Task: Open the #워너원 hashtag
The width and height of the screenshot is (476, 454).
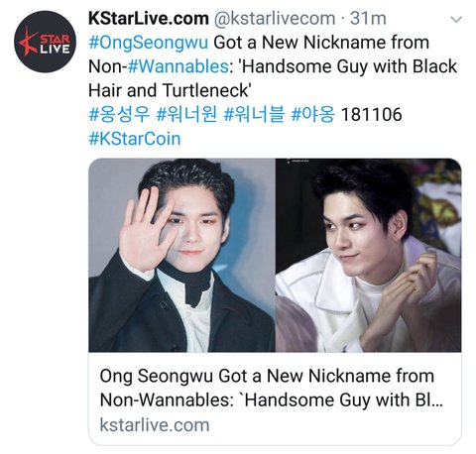Action: pyautogui.click(x=186, y=114)
